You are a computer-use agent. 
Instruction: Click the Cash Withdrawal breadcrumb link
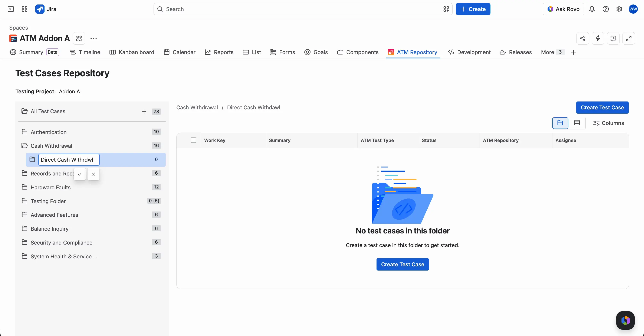[197, 108]
